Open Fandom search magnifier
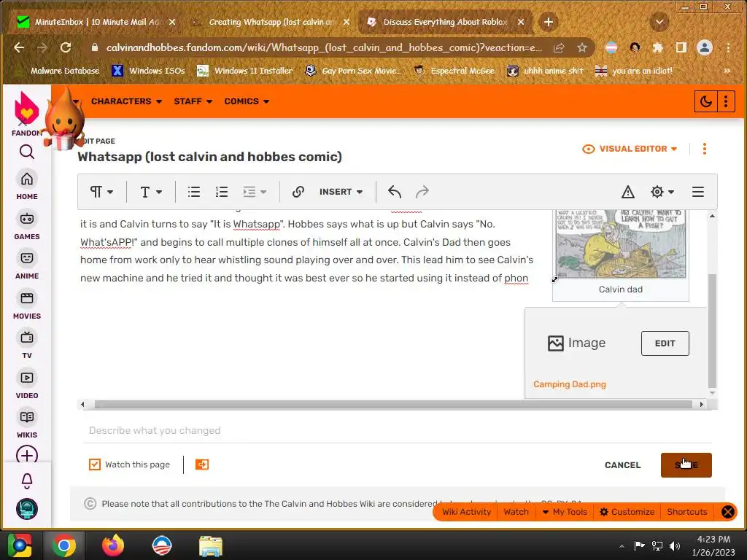Viewport: 747px width, 560px height. point(27,152)
